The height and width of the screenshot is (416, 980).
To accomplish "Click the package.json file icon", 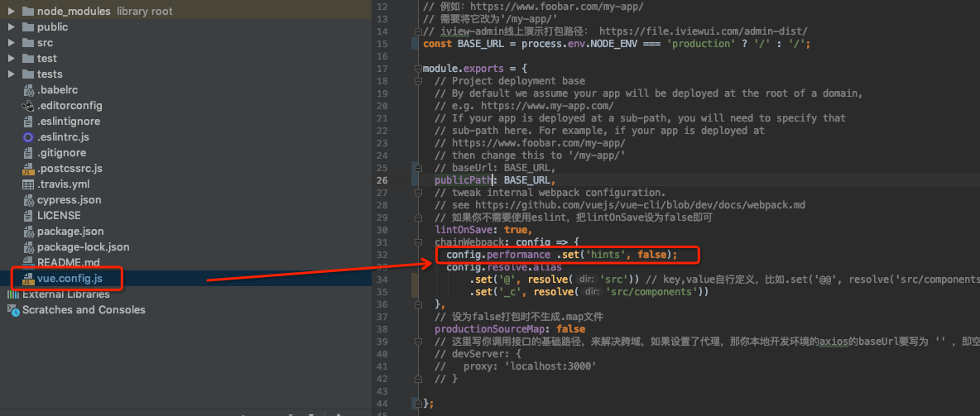I will [27, 231].
